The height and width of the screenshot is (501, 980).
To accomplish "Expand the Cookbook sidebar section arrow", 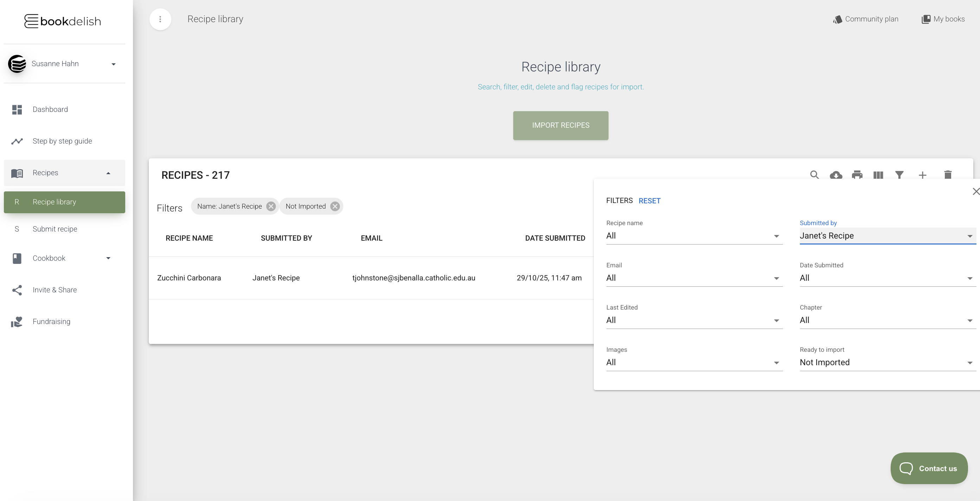I will coord(108,258).
